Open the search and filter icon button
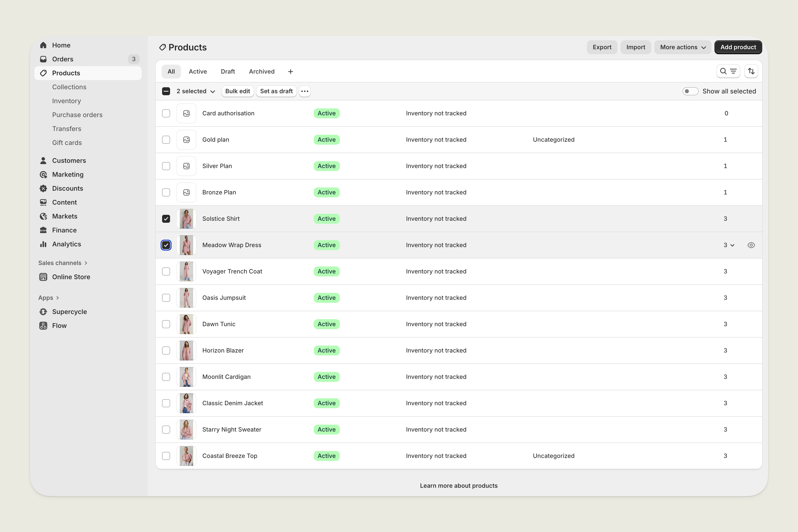Screen dimensions: 798x532 pyautogui.click(x=728, y=71)
